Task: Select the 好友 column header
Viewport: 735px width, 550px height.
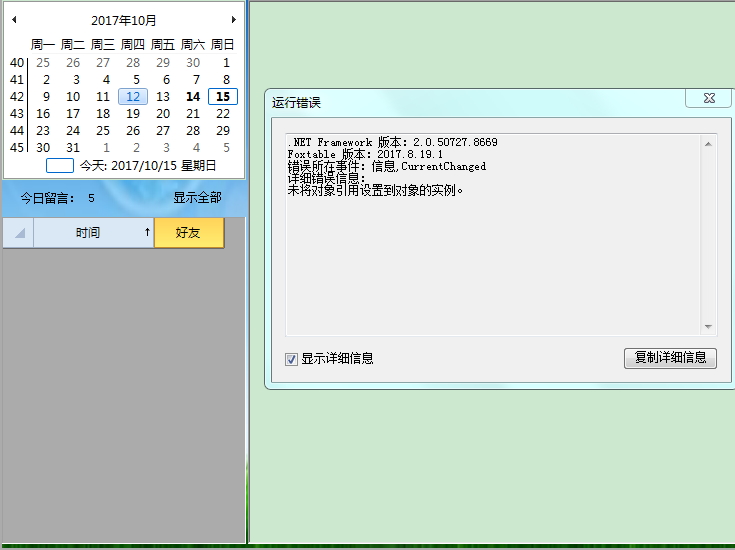Action: click(189, 233)
